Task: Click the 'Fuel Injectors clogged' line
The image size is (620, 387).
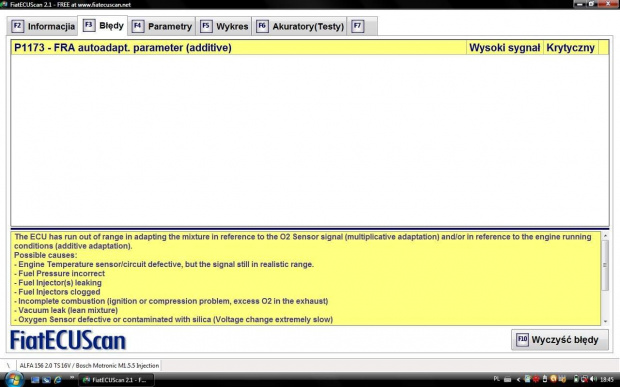Action: (x=57, y=292)
